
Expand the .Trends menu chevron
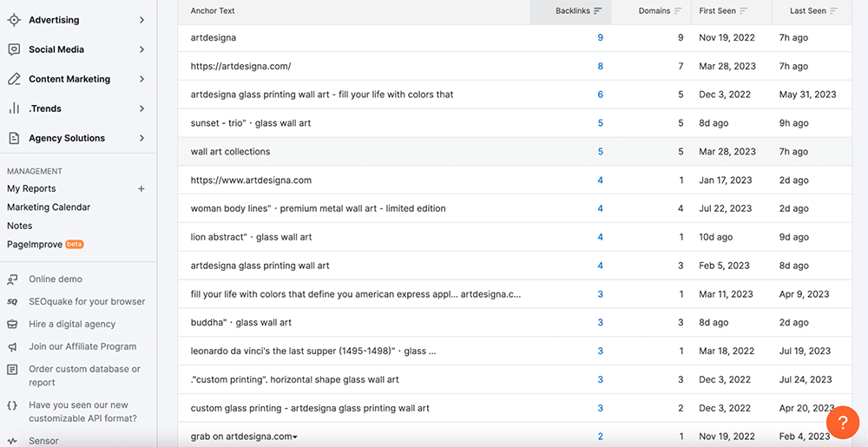coord(141,108)
